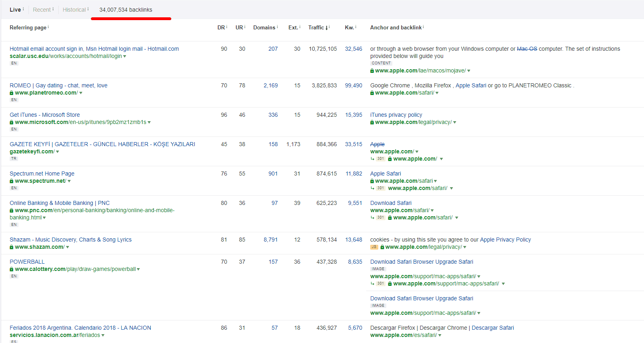This screenshot has height=343, width=644.
Task: Expand dropdown after www.shazam.com URL
Action: (x=68, y=247)
